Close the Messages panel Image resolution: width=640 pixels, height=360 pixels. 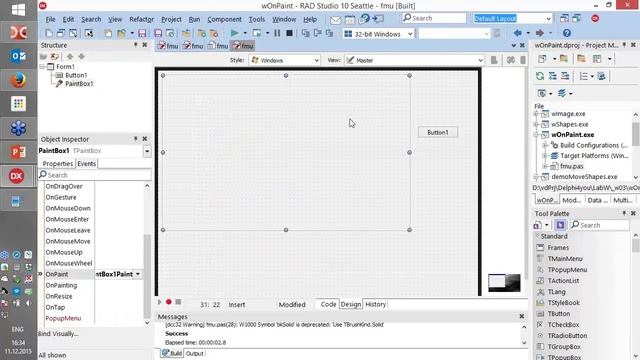[x=522, y=316]
